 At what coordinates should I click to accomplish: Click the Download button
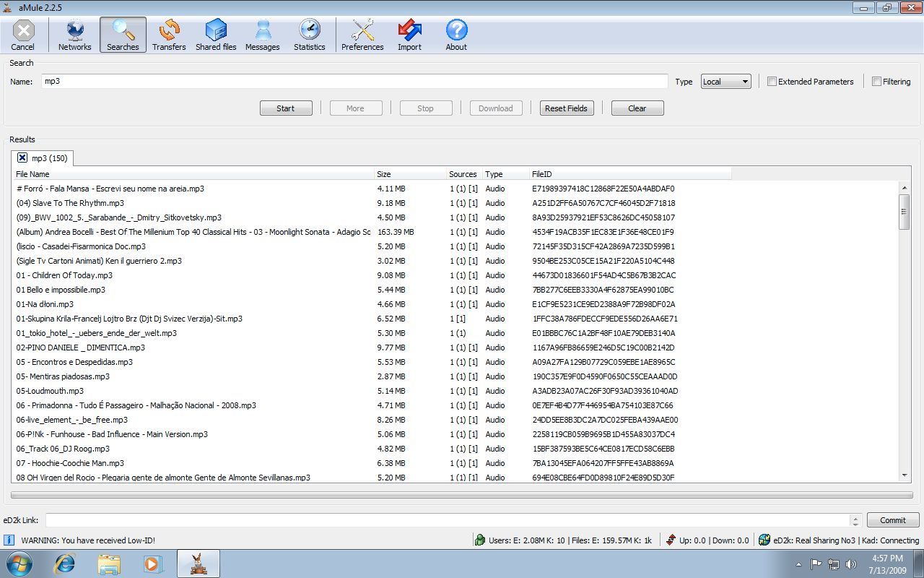pos(495,108)
